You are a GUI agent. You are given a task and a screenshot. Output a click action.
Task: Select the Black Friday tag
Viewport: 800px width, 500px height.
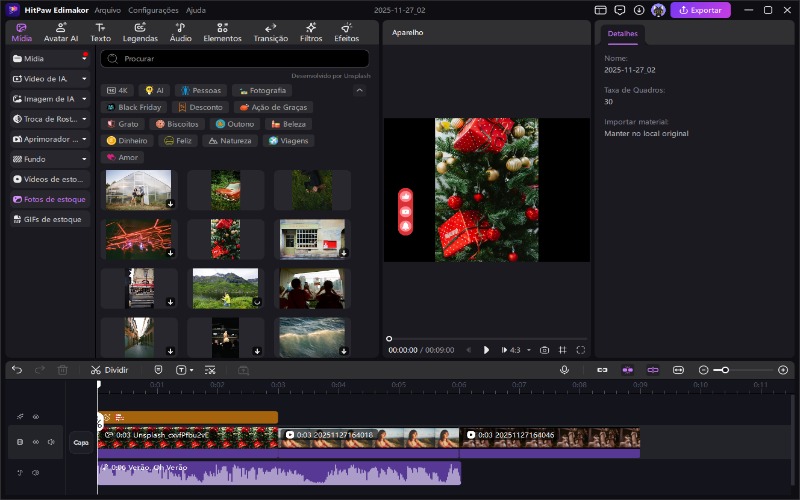coord(134,107)
